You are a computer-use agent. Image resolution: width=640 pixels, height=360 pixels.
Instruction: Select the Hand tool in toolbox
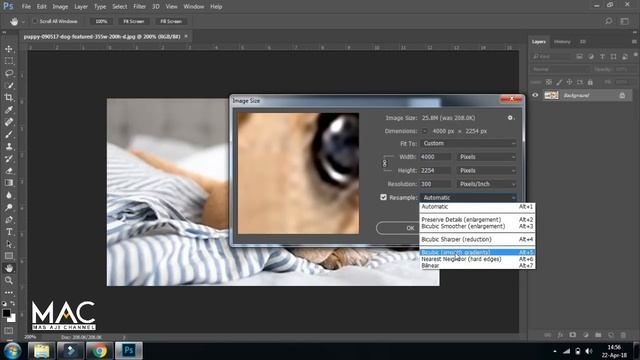pyautogui.click(x=9, y=268)
